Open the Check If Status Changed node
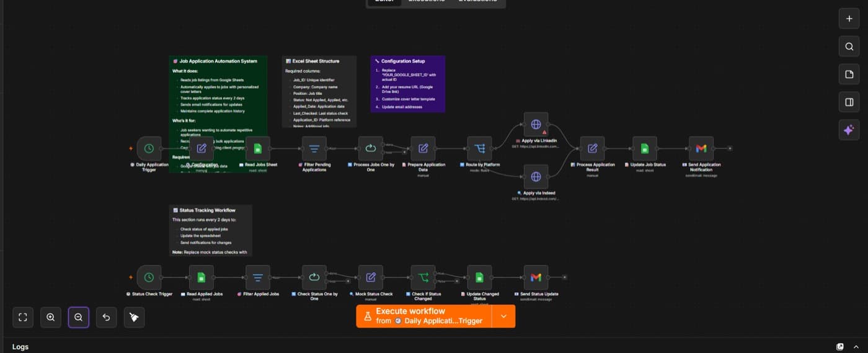 (x=423, y=277)
